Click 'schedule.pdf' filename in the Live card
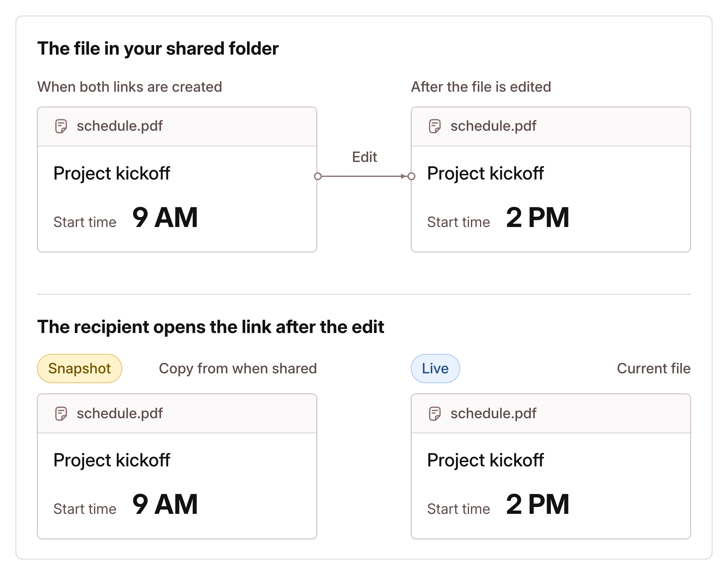 pyautogui.click(x=494, y=413)
